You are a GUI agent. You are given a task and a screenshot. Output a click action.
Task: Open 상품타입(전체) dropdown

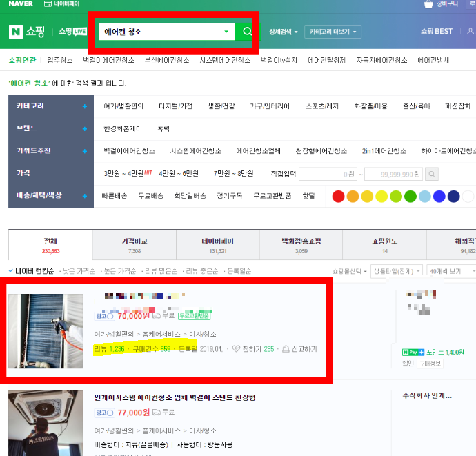[x=397, y=271]
